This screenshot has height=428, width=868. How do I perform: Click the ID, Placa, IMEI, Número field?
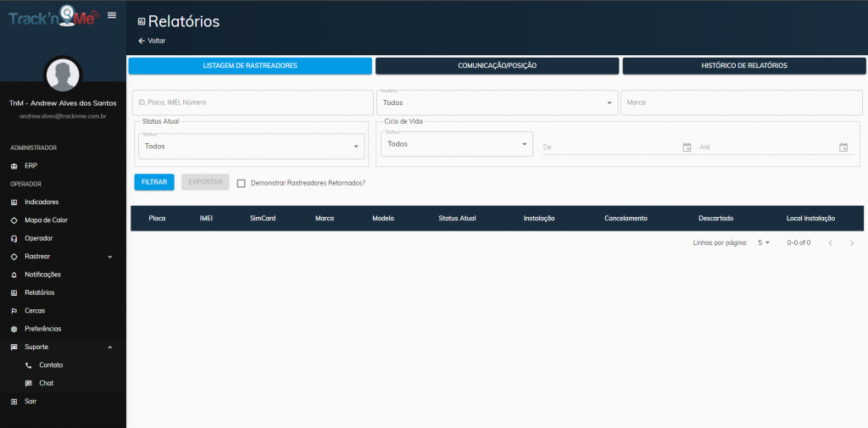pos(253,103)
